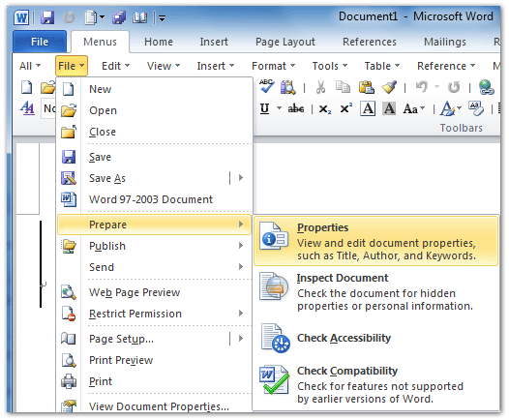Toggle Underline formatting
This screenshot has height=420, width=509.
265,108
